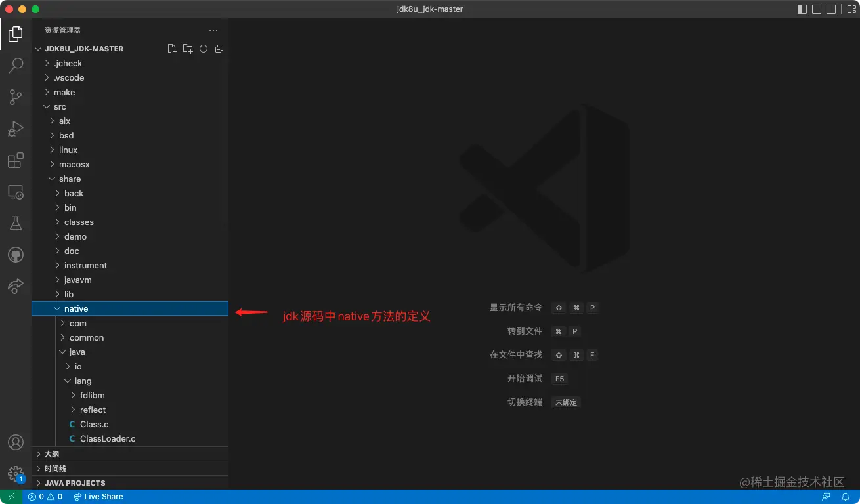Open the Testing flask icon

16,223
